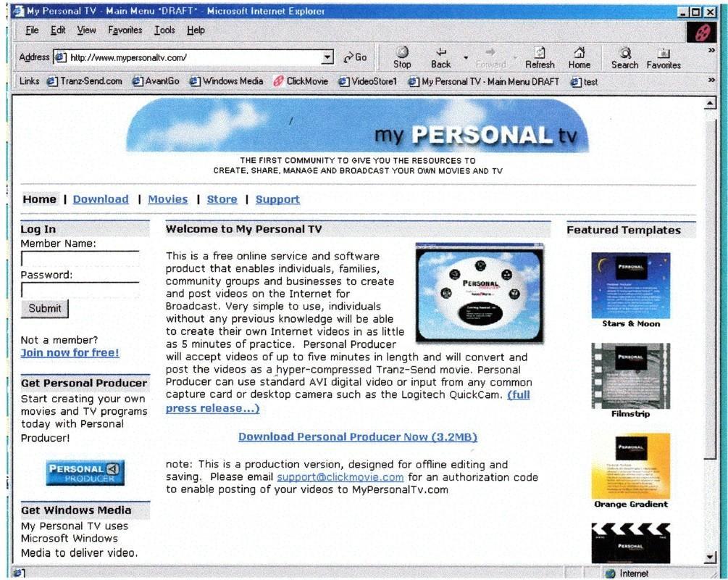Click the Internet zone status bar icon
This screenshot has height=580, width=728.
click(611, 573)
